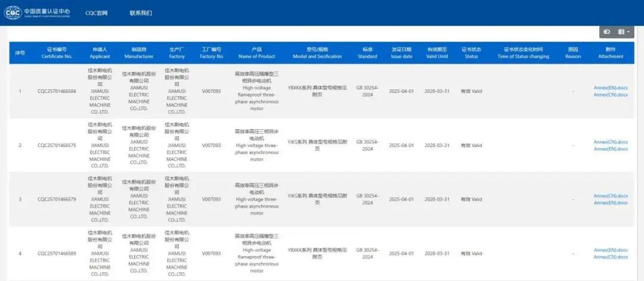644x281 pixels.
Task: Click YBXKK系列 model cell in row 4
Action: pos(317,254)
